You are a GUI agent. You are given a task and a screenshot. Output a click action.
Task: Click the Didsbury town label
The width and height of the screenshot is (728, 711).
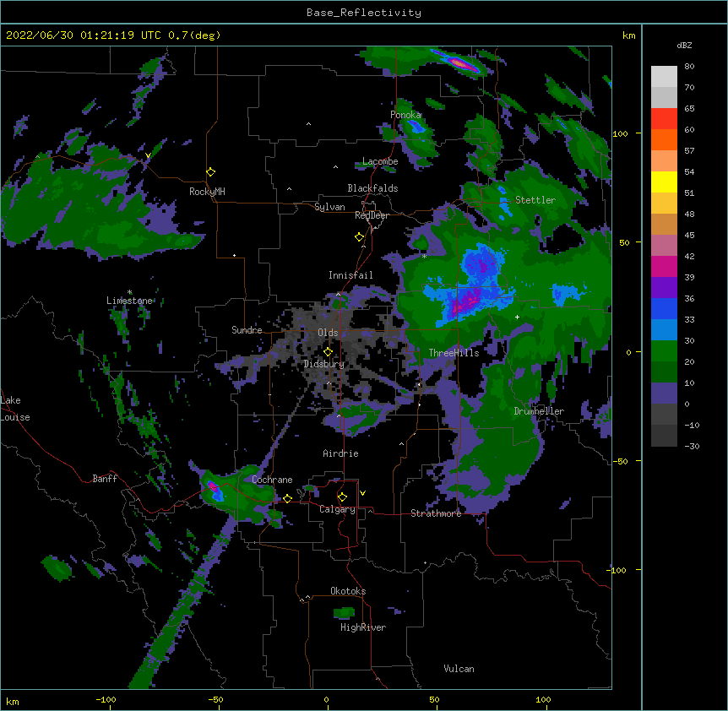(x=324, y=364)
